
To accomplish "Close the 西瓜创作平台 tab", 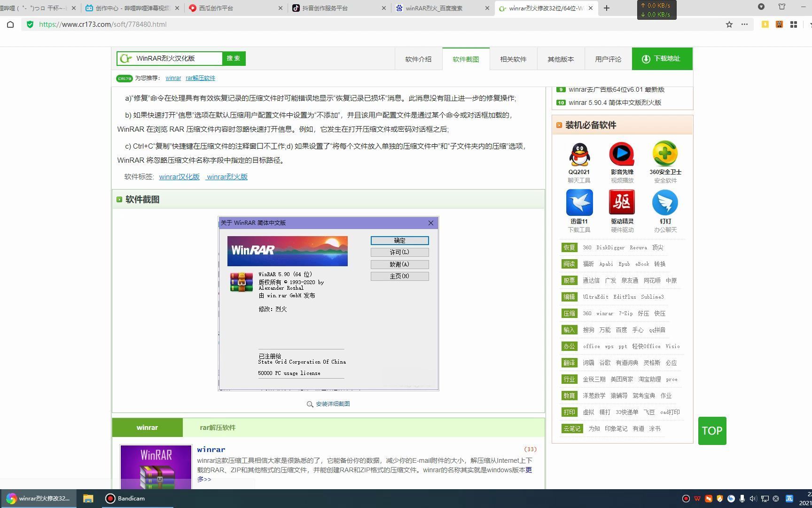I will pyautogui.click(x=281, y=8).
